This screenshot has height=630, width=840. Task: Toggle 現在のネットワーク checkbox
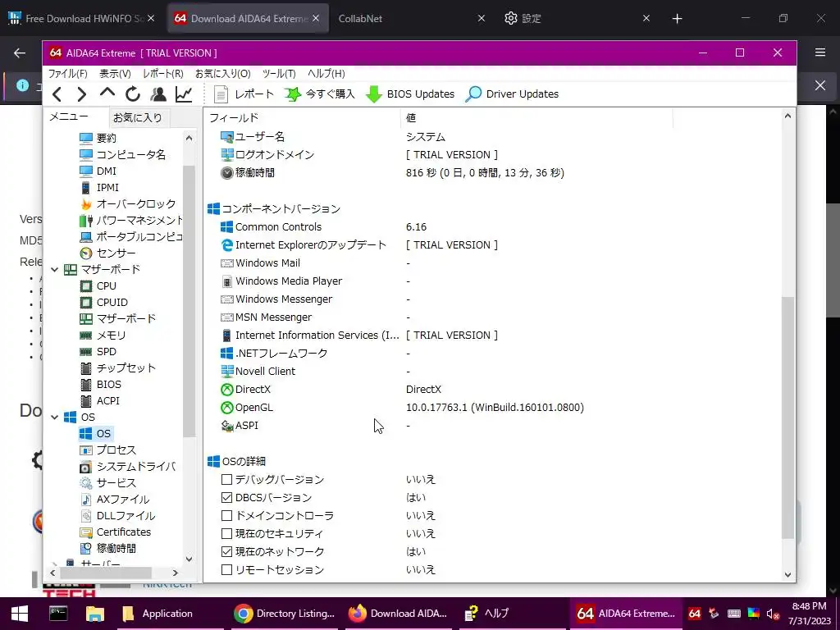click(x=226, y=551)
